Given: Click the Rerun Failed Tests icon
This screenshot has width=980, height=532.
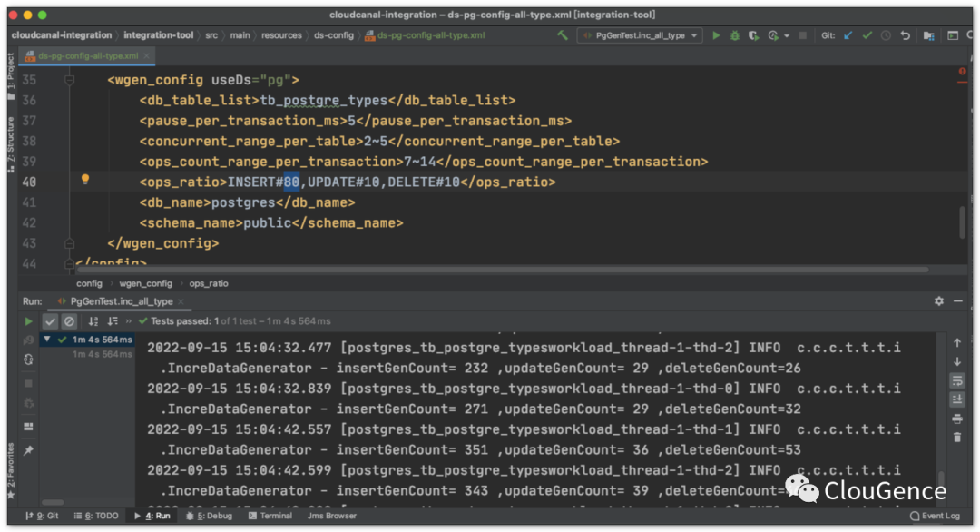Looking at the screenshot, I should (x=28, y=340).
